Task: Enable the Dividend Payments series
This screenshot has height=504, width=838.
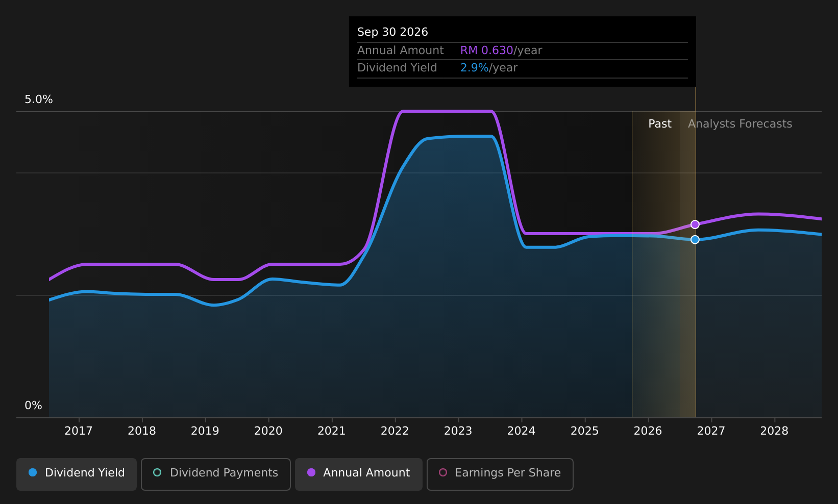Action: click(x=216, y=474)
